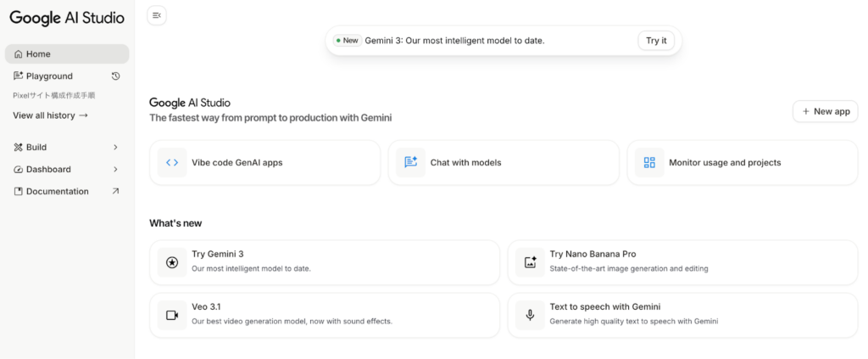Screen dimensions: 868x359
Task: Open Playground in the sidebar
Action: tap(49, 76)
